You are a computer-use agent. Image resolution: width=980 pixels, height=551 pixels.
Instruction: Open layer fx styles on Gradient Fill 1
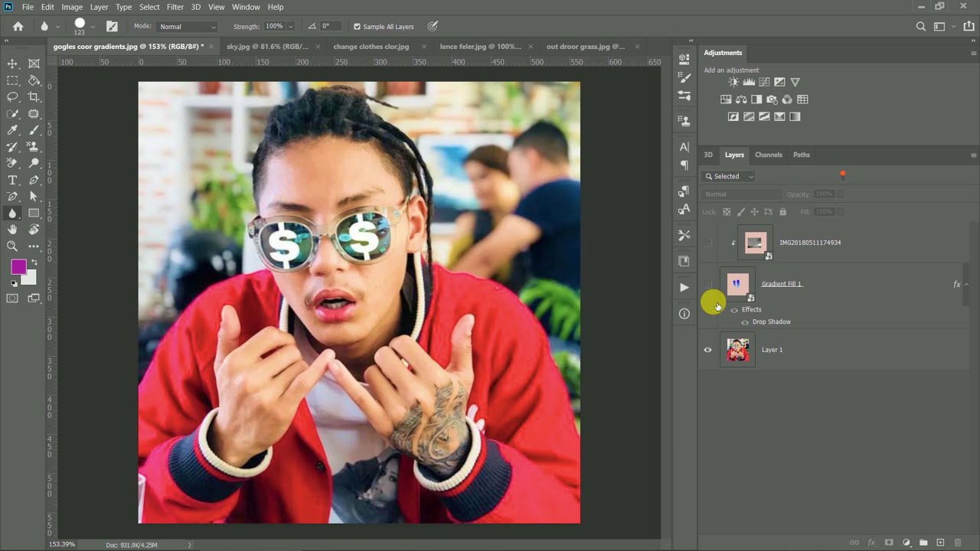(x=956, y=284)
